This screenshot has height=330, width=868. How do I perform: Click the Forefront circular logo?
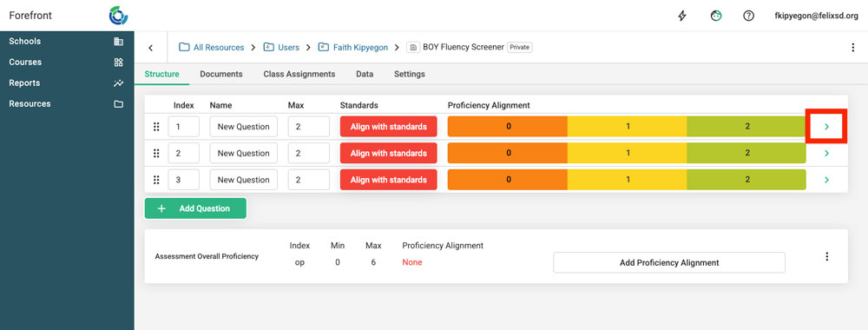point(118,16)
